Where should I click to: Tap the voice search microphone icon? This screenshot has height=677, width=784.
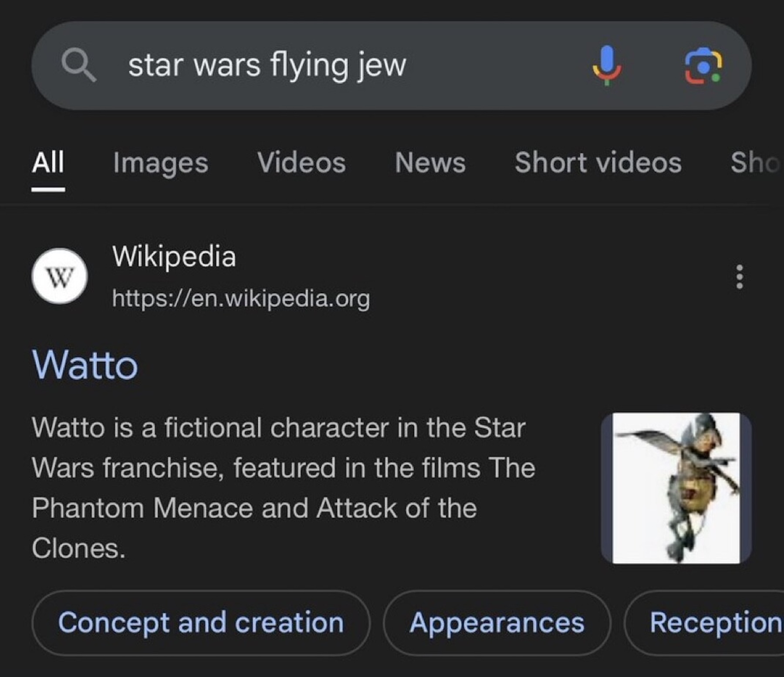click(x=607, y=65)
